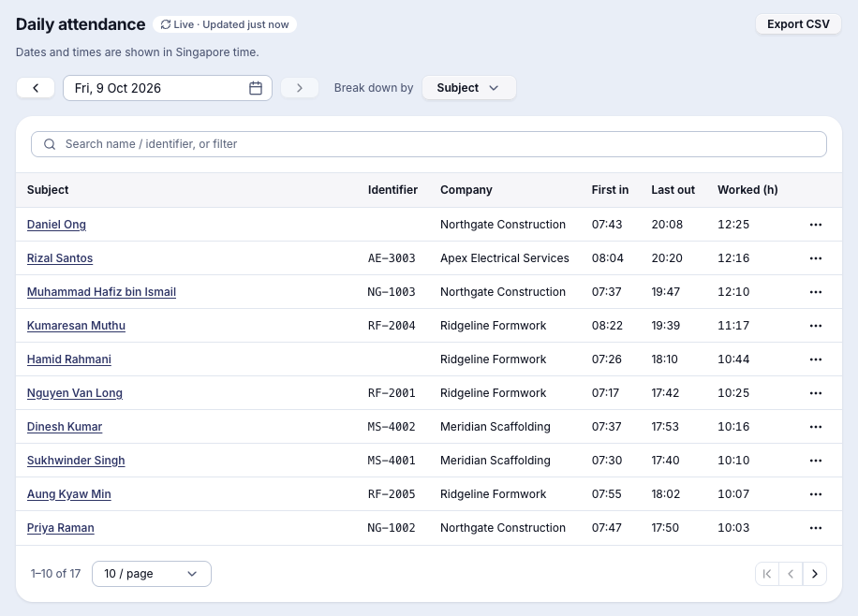Click identifier RF-2004
This screenshot has height=616, width=858.
click(392, 326)
